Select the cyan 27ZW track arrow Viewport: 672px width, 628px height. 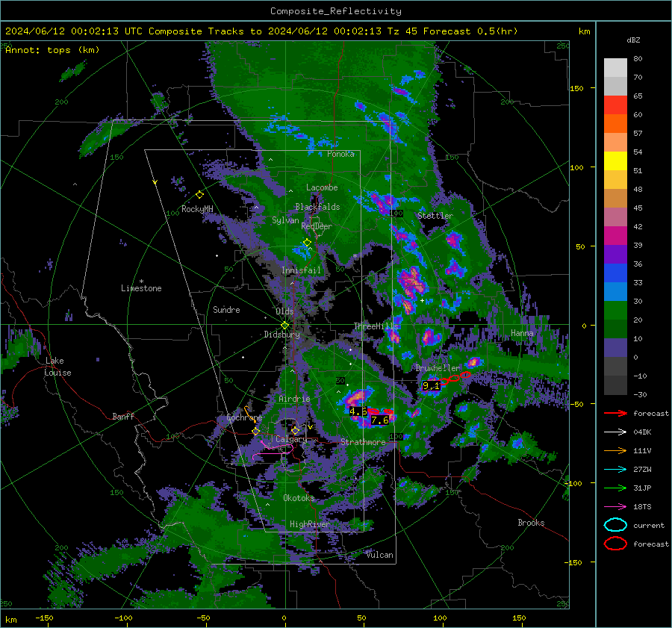(x=615, y=470)
